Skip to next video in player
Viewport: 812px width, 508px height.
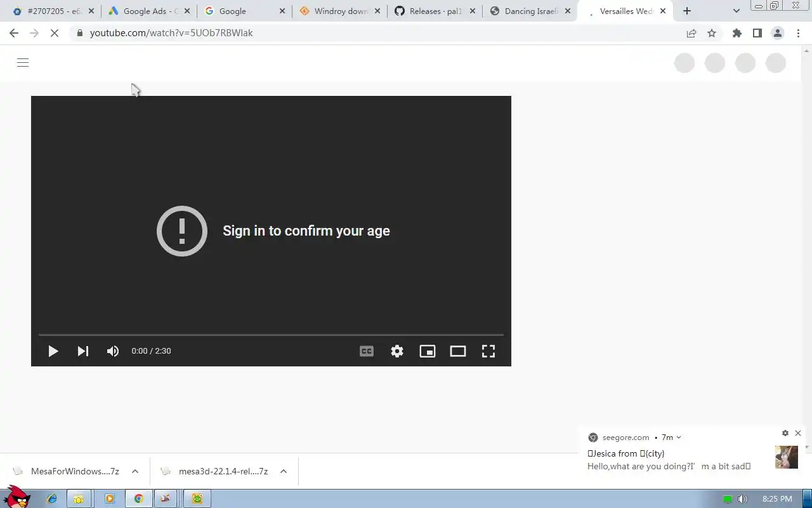[x=83, y=351]
